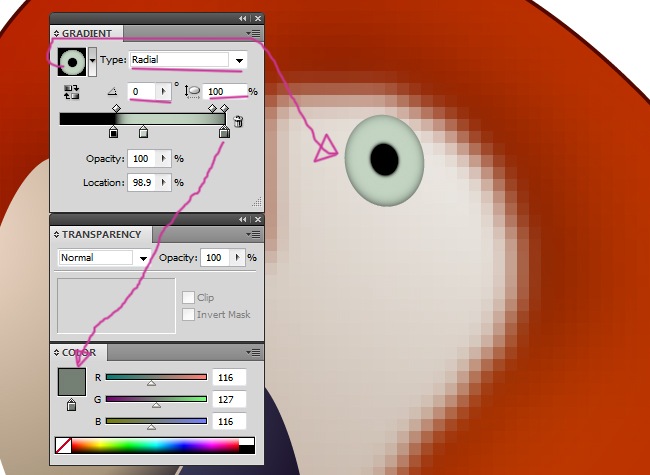This screenshot has height=475, width=650.
Task: Close the Transparency panel group
Action: tap(258, 219)
